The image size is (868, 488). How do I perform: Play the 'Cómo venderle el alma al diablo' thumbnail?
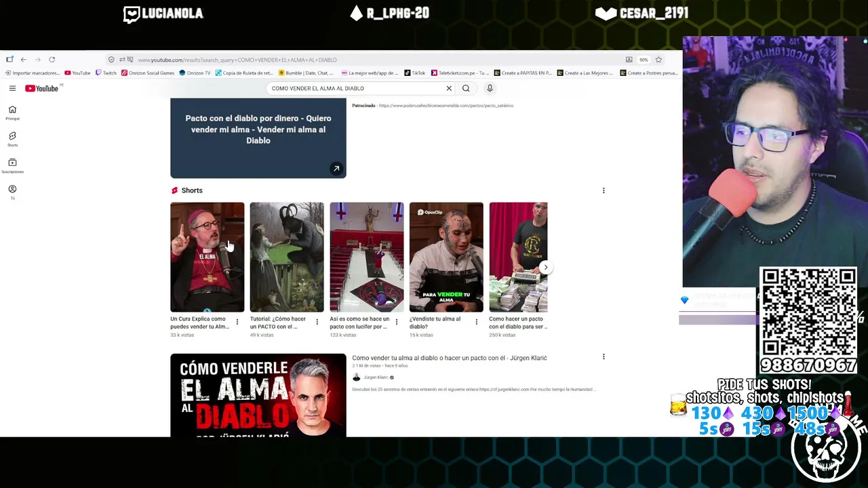tap(258, 395)
